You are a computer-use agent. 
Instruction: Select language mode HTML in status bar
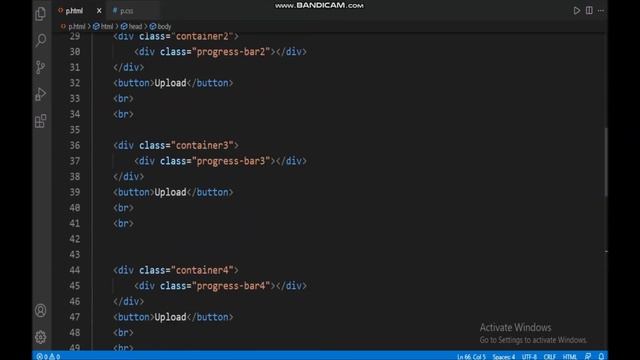click(x=570, y=356)
